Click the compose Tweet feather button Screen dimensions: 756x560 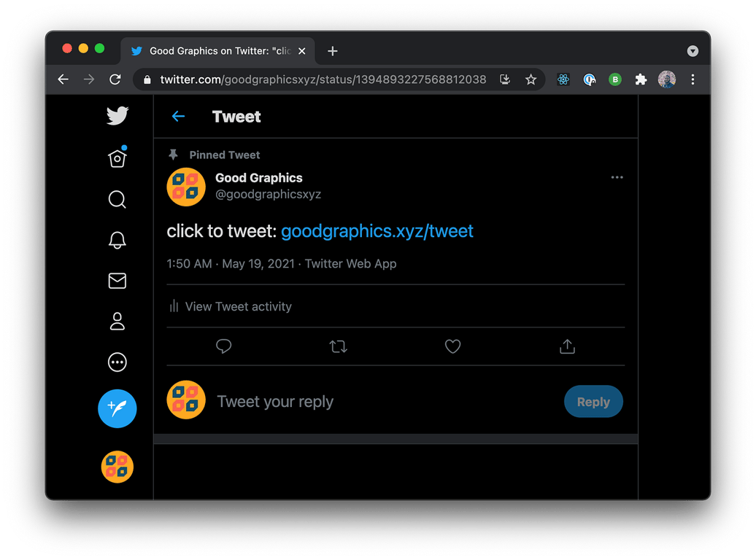[117, 408]
